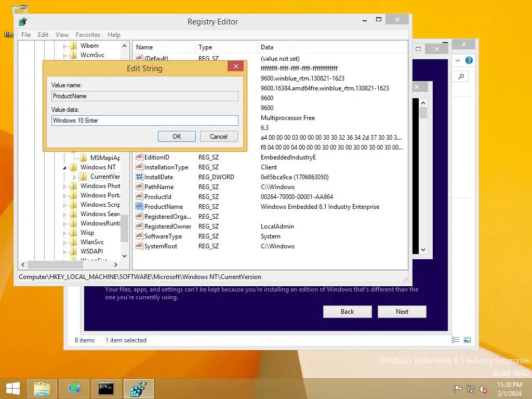This screenshot has height=399, width=532.
Task: Click the Registry Editor taskbar icon
Action: [x=138, y=389]
